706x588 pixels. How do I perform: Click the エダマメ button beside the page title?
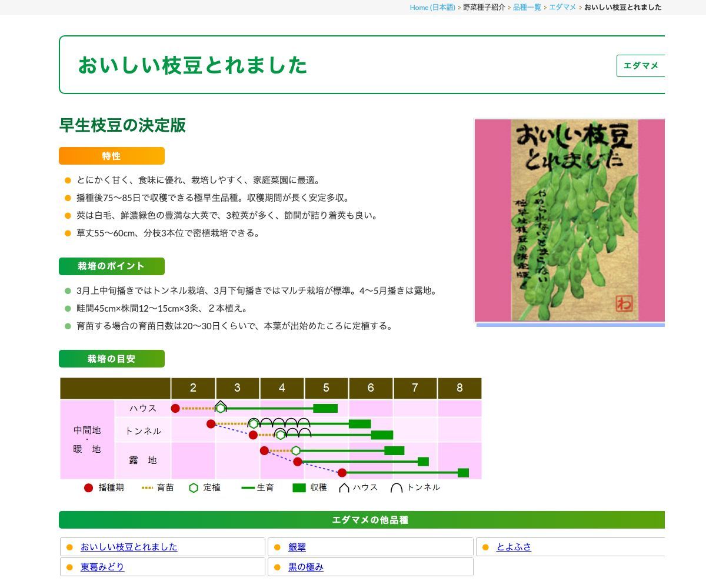[640, 66]
